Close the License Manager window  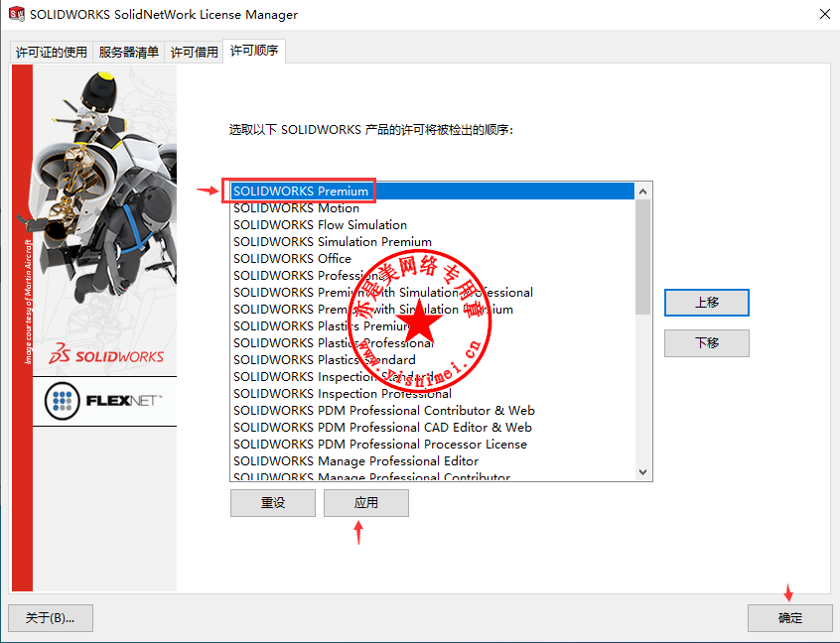(x=825, y=15)
